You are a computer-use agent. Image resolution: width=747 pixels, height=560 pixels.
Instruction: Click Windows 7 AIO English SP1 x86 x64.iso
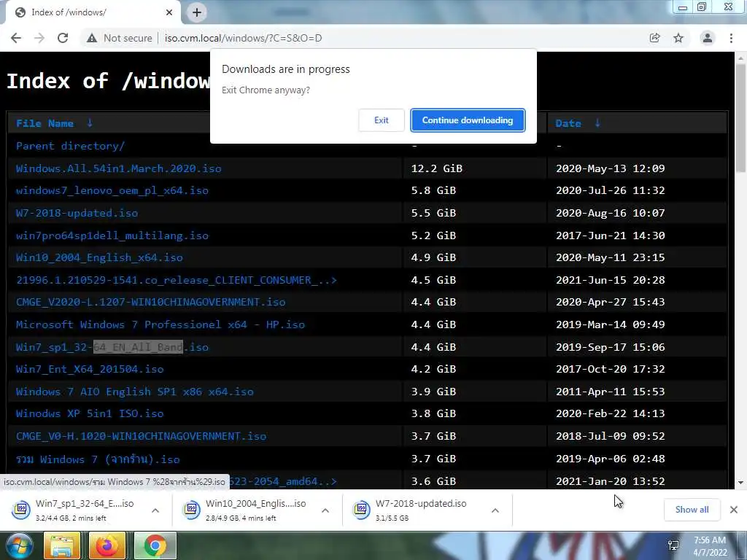[x=134, y=392]
